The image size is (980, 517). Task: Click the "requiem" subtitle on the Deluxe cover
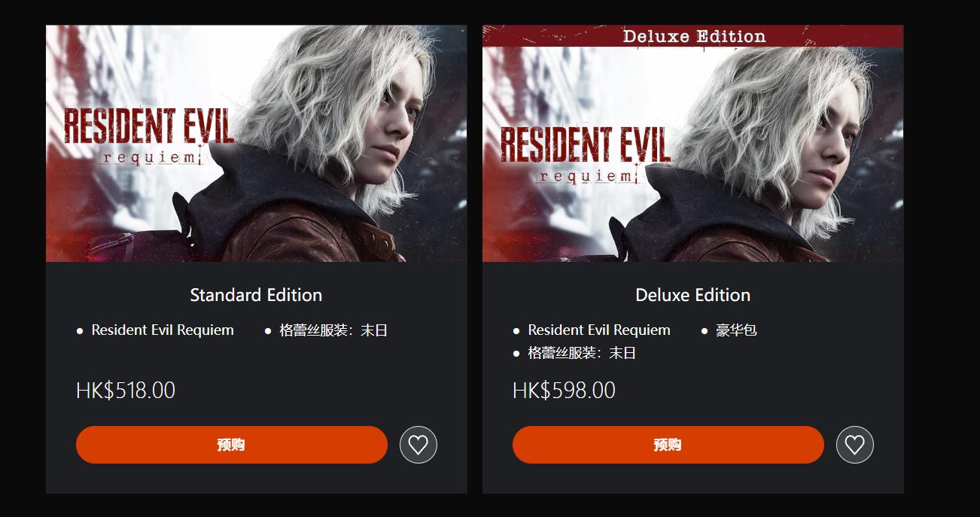pyautogui.click(x=588, y=176)
